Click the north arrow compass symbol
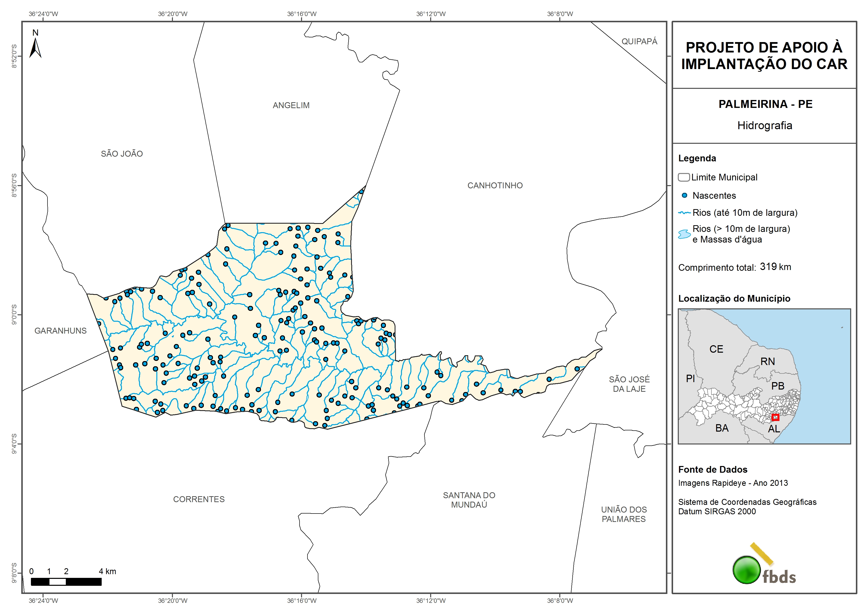The width and height of the screenshot is (868, 614). coord(36,47)
